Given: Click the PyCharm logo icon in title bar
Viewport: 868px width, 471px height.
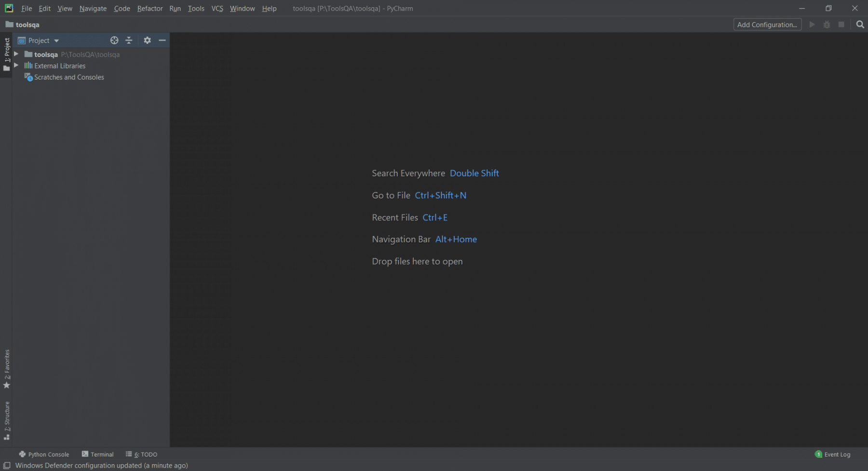Looking at the screenshot, I should click(9, 8).
